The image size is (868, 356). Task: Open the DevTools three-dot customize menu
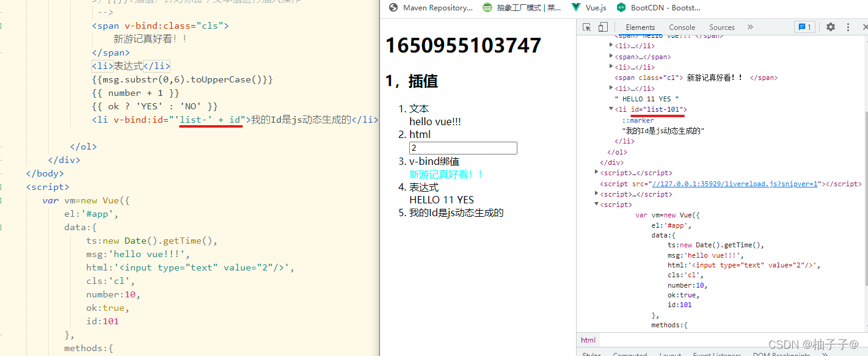pos(848,27)
